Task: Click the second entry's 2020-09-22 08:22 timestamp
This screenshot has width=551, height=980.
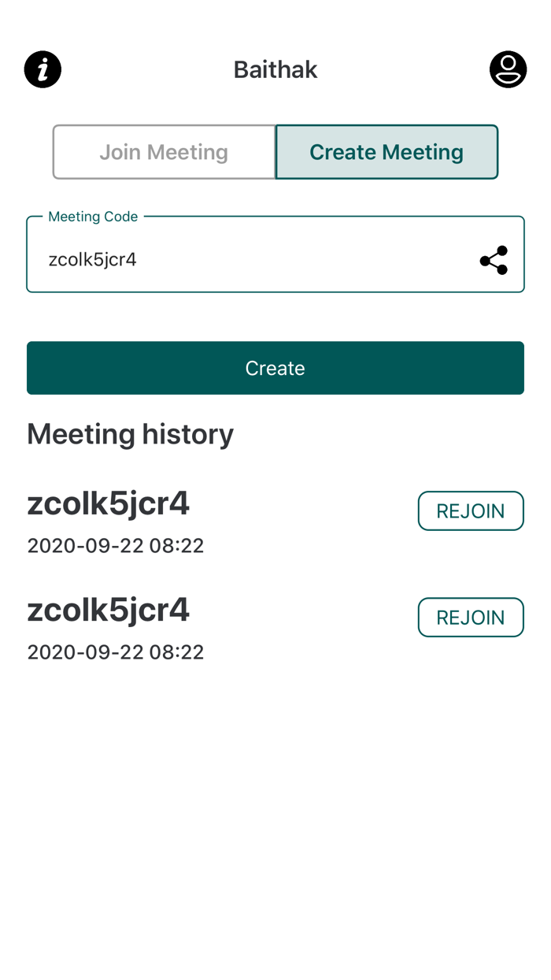Action: pyautogui.click(x=116, y=652)
